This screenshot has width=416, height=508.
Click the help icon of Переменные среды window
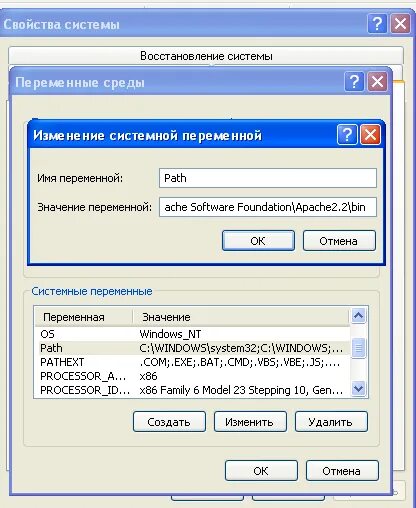click(354, 81)
